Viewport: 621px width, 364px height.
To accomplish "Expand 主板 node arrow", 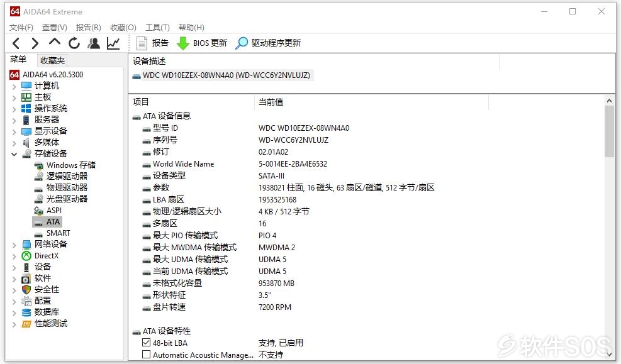I will [x=14, y=97].
